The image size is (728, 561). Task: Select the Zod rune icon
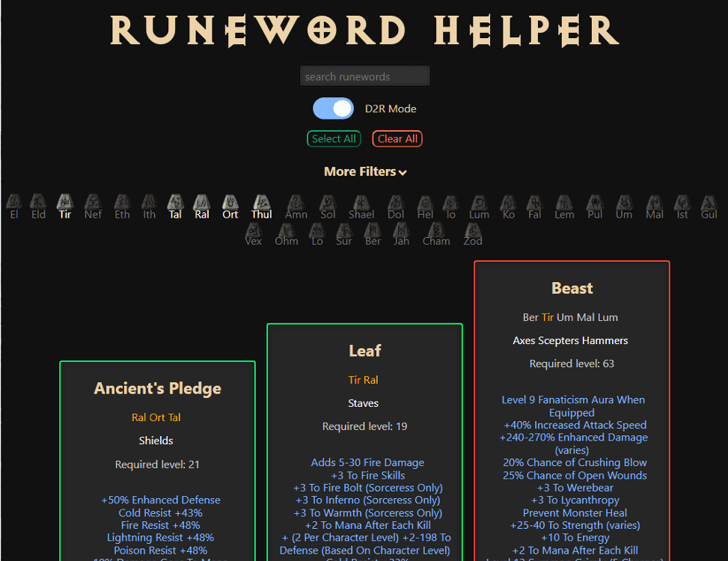coord(473,229)
